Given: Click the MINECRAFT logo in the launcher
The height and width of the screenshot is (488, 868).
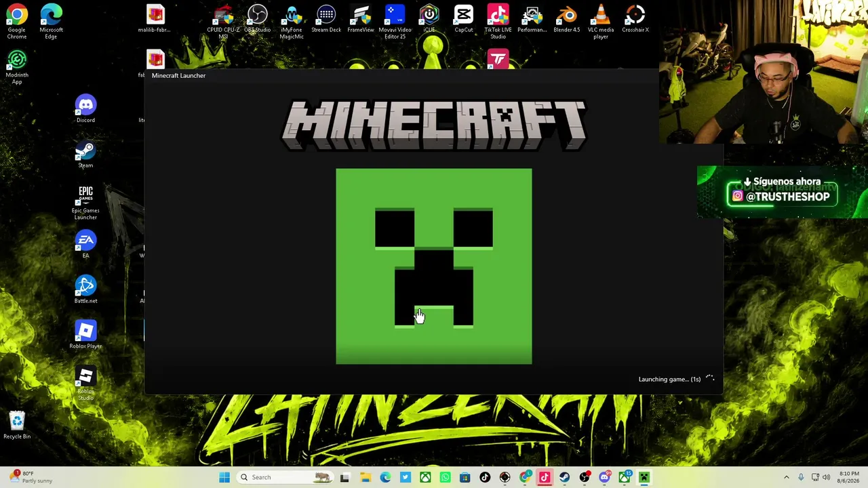Looking at the screenshot, I should point(434,125).
